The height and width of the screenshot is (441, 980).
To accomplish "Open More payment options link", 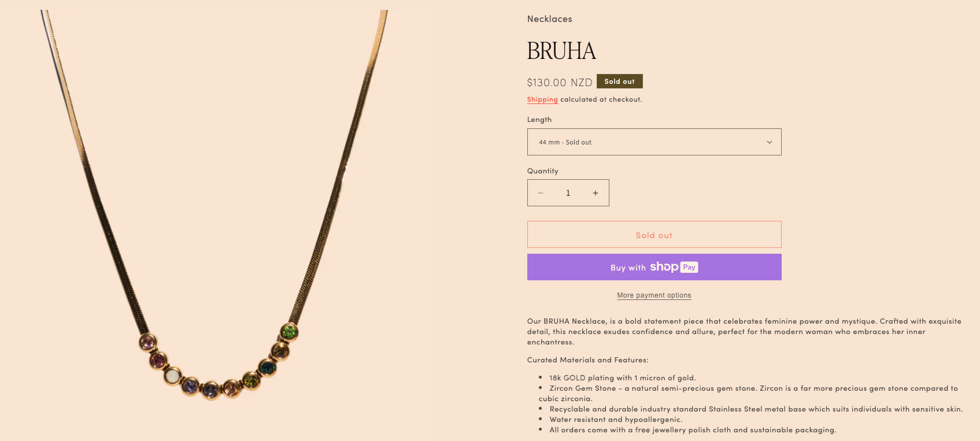I will tap(654, 295).
